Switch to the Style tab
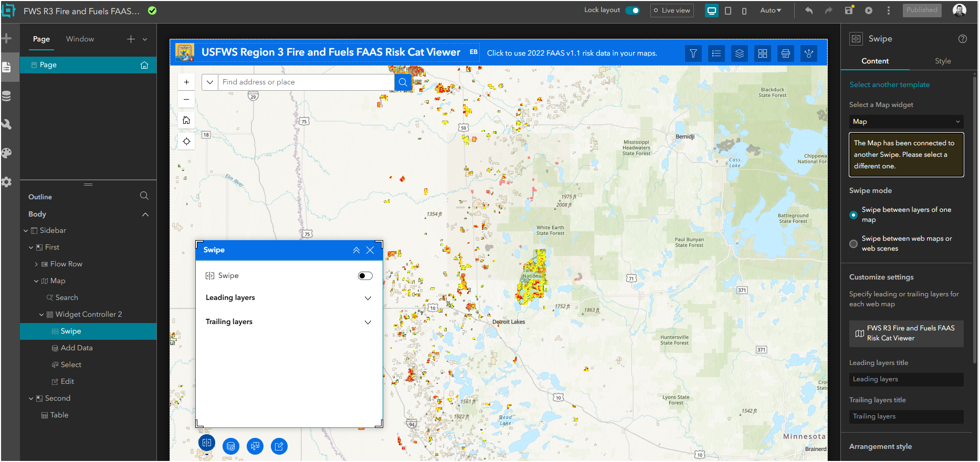This screenshot has height=462, width=980. (x=943, y=61)
